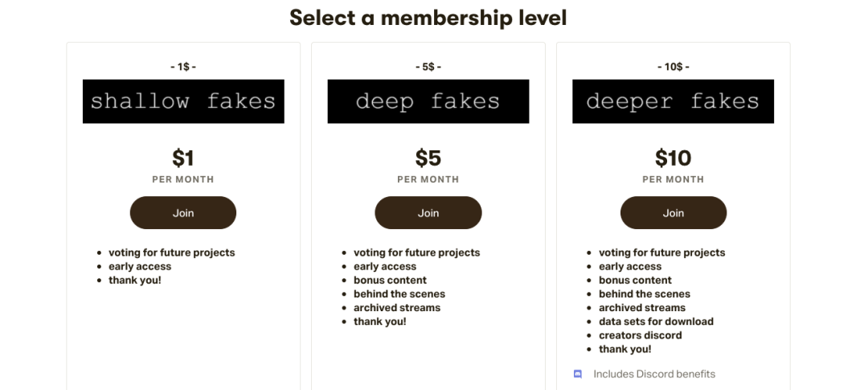Viewport: 868px width, 390px height.
Task: Click the Discord icon in $10 tier
Action: click(x=577, y=374)
